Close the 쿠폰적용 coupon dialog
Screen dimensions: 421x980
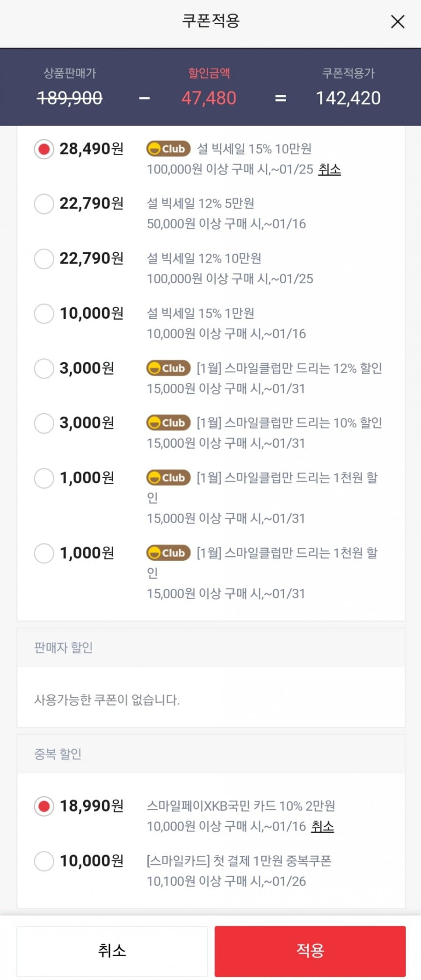398,21
